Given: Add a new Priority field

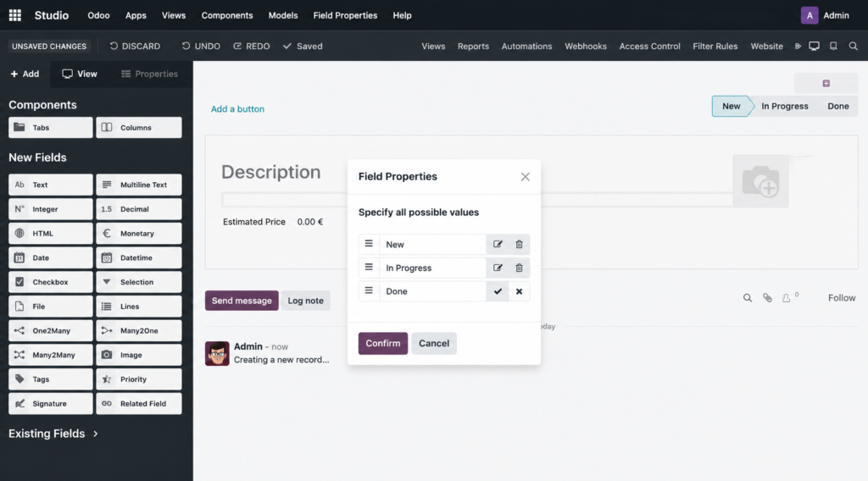Looking at the screenshot, I should pos(138,379).
